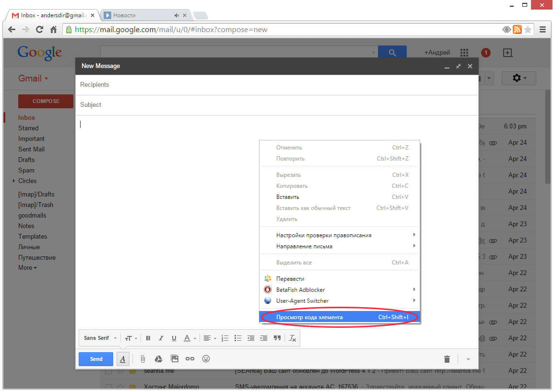Toggle the formatting options bar button

tap(123, 359)
